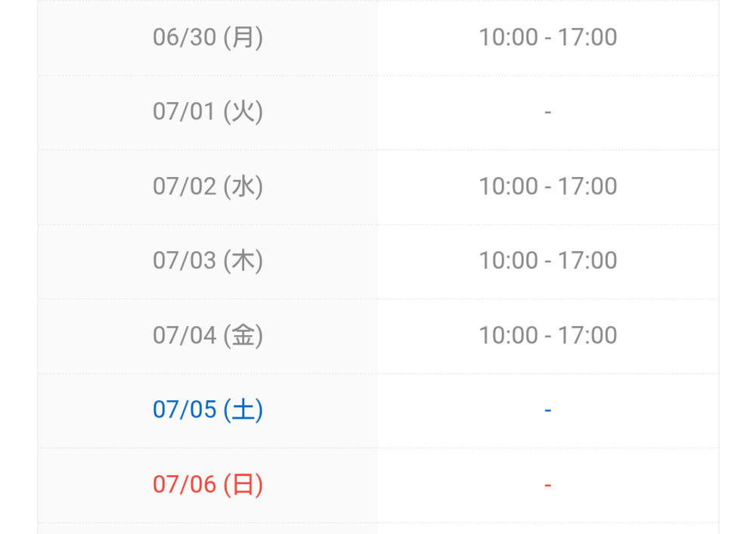This screenshot has width=756, height=534.
Task: Click the 金 weekday character in 07/04
Action: click(x=243, y=336)
